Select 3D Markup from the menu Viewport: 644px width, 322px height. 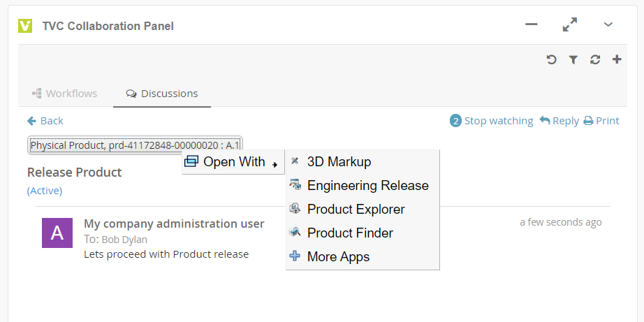coord(339,162)
